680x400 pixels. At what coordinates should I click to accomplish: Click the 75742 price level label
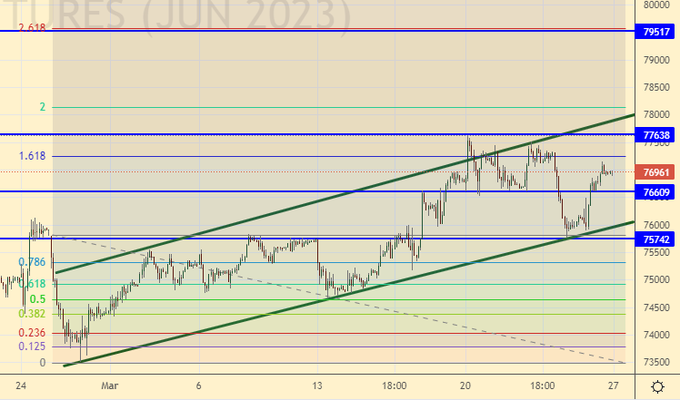656,240
